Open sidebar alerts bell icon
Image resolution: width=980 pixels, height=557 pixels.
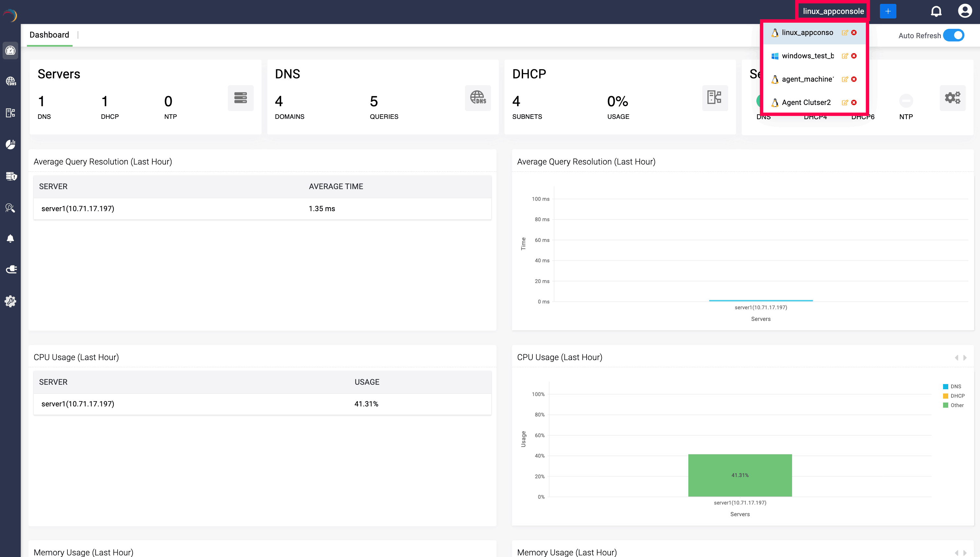(10, 239)
